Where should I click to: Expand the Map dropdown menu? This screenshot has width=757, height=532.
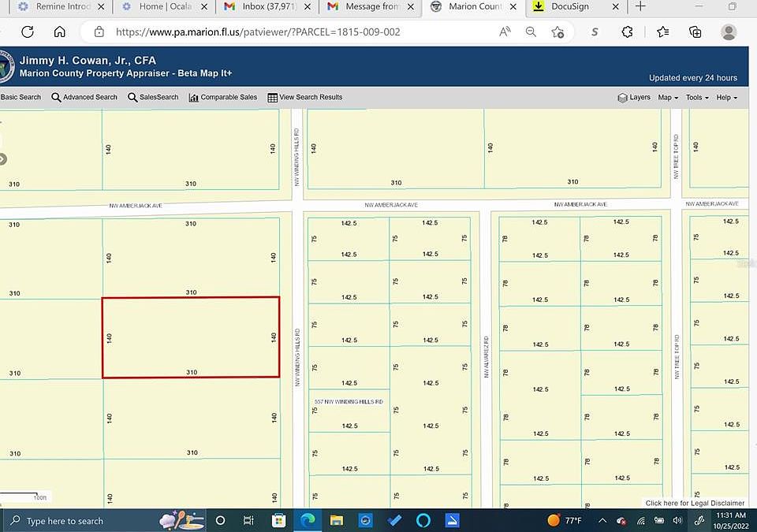click(668, 97)
